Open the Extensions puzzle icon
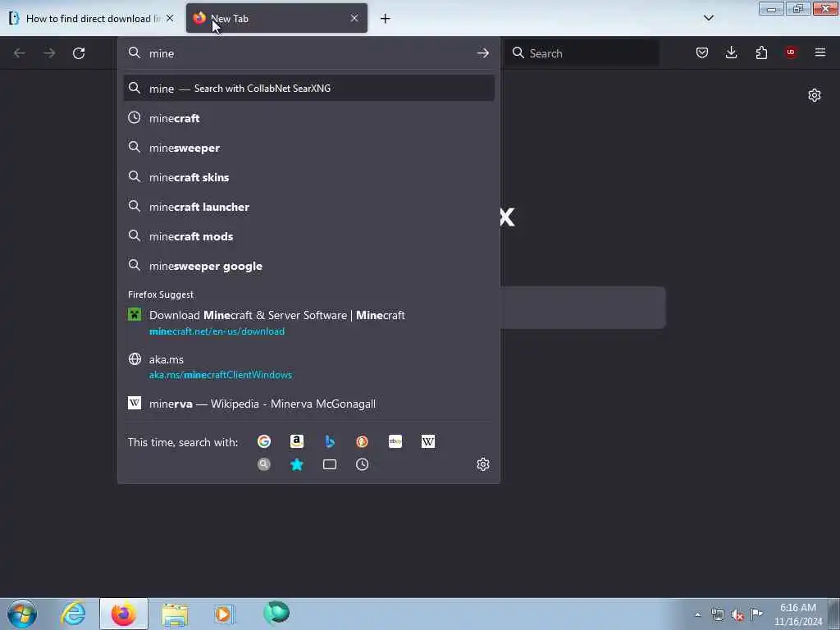Image resolution: width=840 pixels, height=630 pixels. point(761,52)
